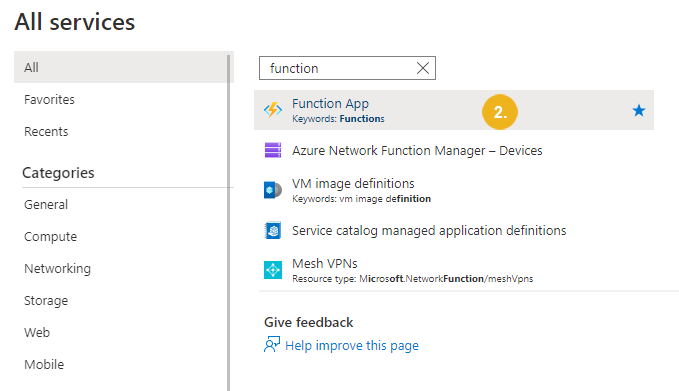
Task: Click the All services page title
Action: [x=74, y=22]
